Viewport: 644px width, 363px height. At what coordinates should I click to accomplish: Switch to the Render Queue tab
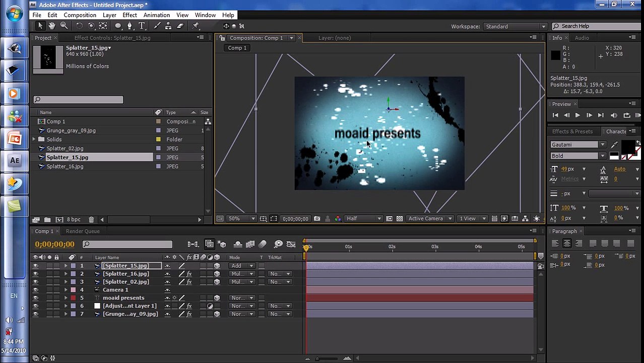point(83,231)
